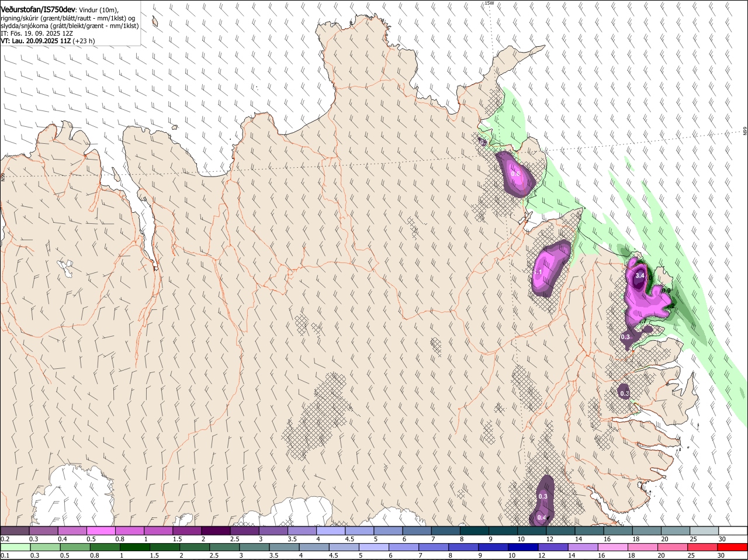Viewport: 748px width, 560px height.
Task: Click the 0.1 label in the bottom legend row
Action: [x=5, y=555]
